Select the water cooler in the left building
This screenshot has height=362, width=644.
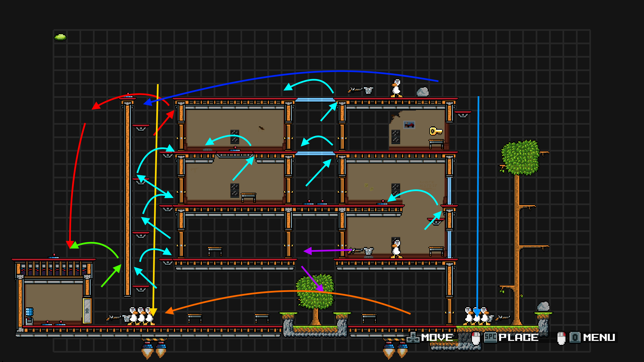29,316
